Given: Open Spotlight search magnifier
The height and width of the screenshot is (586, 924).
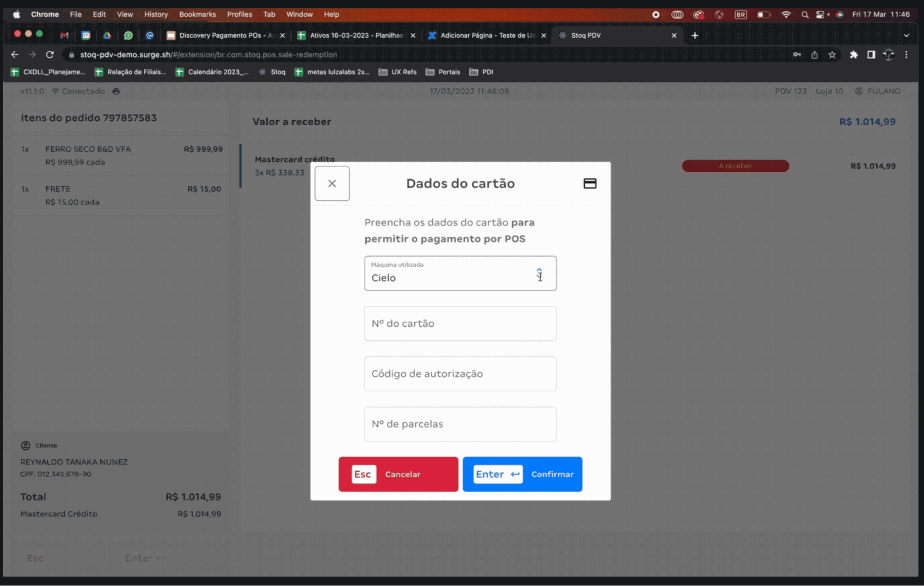Looking at the screenshot, I should pyautogui.click(x=805, y=14).
